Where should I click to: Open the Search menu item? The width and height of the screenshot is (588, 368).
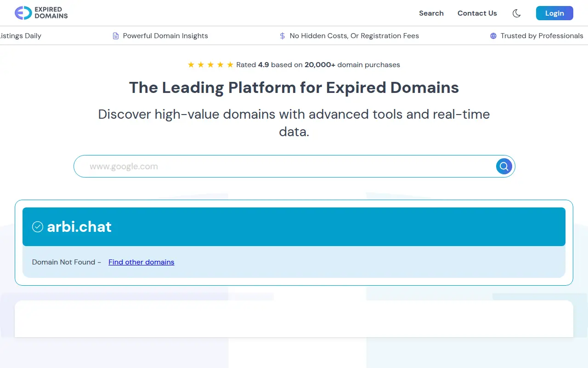(x=431, y=13)
